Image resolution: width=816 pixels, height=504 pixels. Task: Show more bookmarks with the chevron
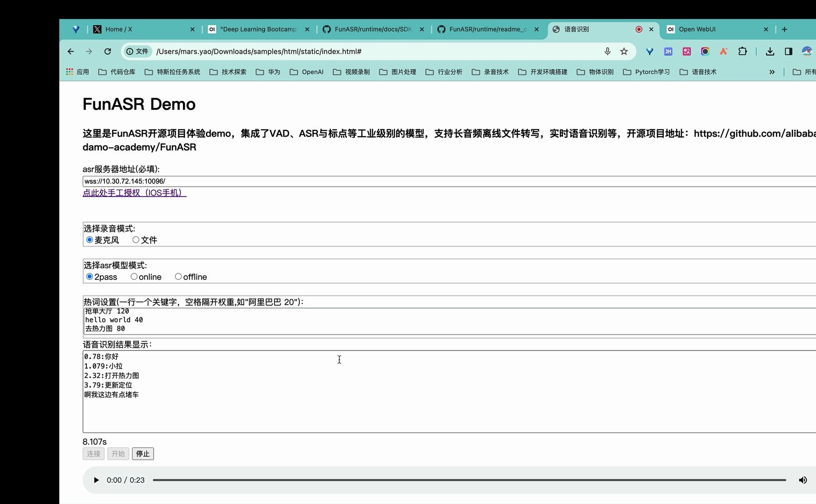tap(772, 72)
